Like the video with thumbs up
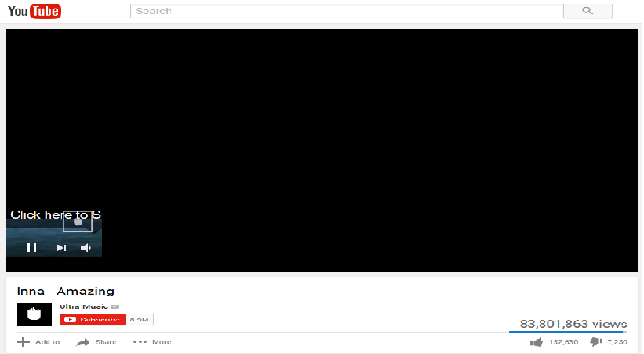644x354 pixels. (537, 342)
